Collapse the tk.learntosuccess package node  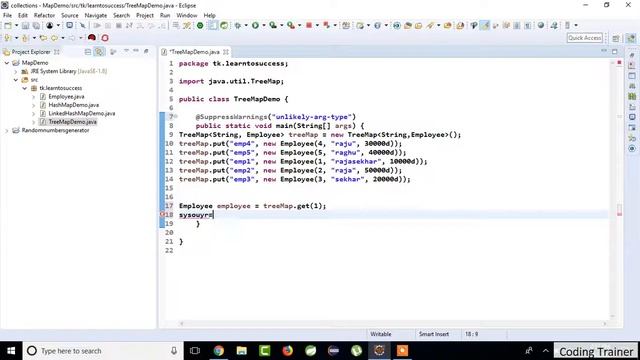pyautogui.click(x=25, y=88)
